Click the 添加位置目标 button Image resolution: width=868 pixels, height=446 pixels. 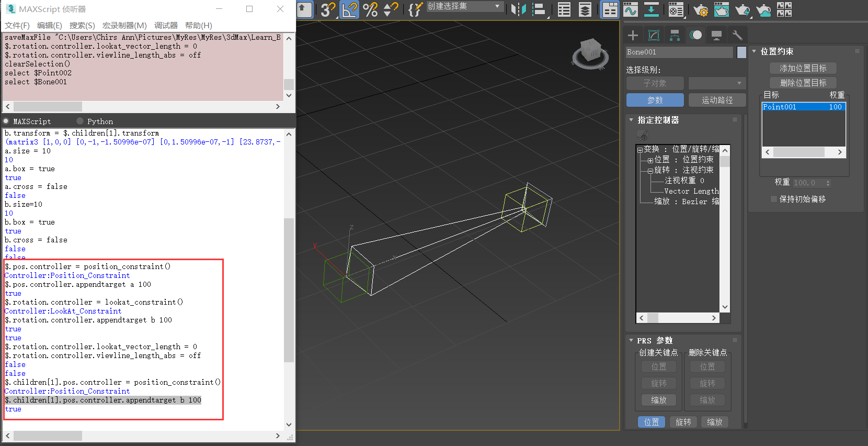(803, 68)
